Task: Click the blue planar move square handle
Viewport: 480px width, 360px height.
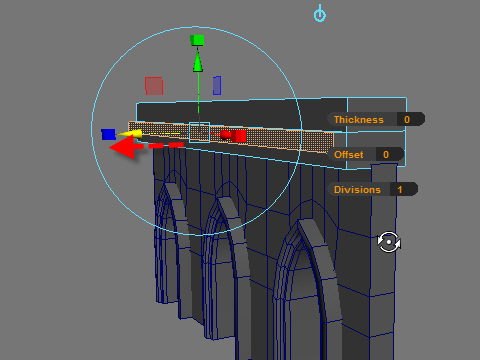Action: [217, 85]
